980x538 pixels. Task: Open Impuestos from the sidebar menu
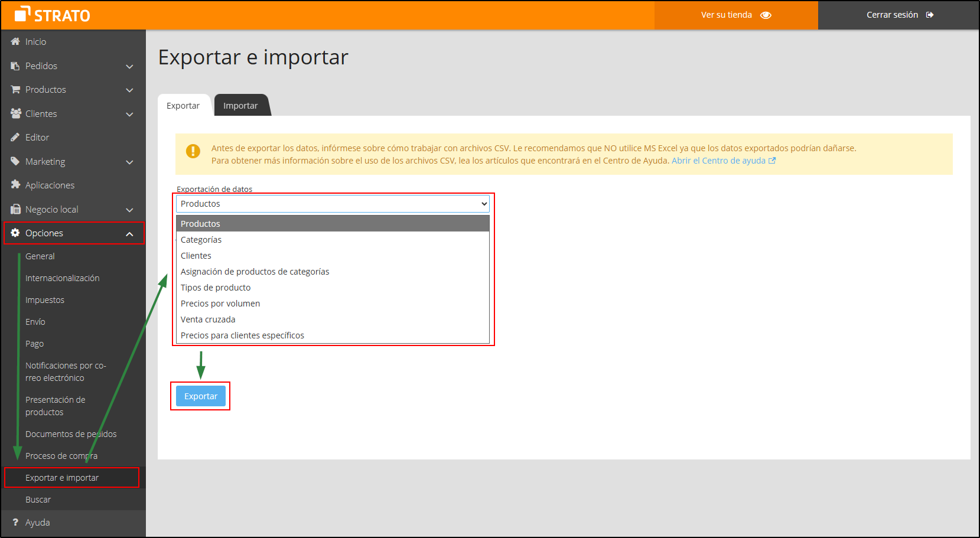(x=45, y=299)
